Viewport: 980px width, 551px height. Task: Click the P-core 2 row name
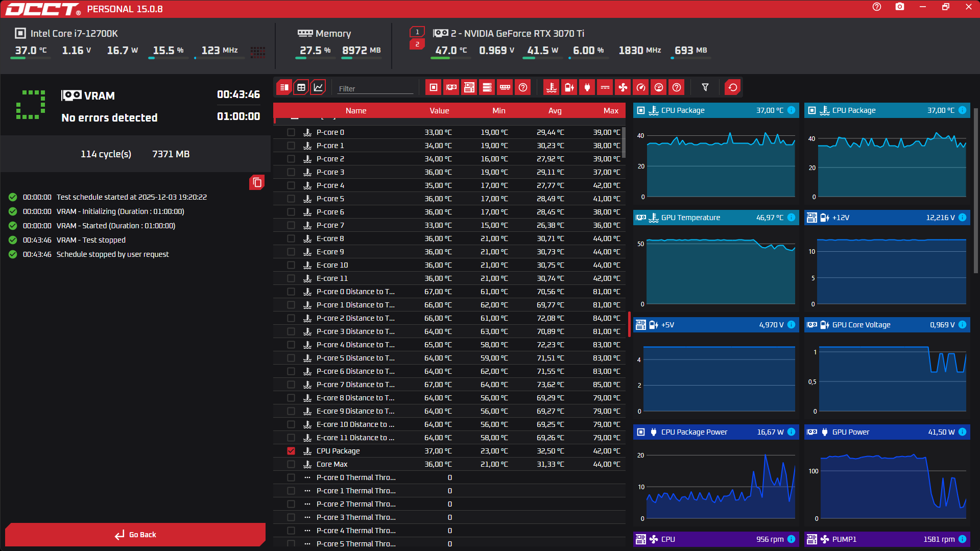pos(330,159)
